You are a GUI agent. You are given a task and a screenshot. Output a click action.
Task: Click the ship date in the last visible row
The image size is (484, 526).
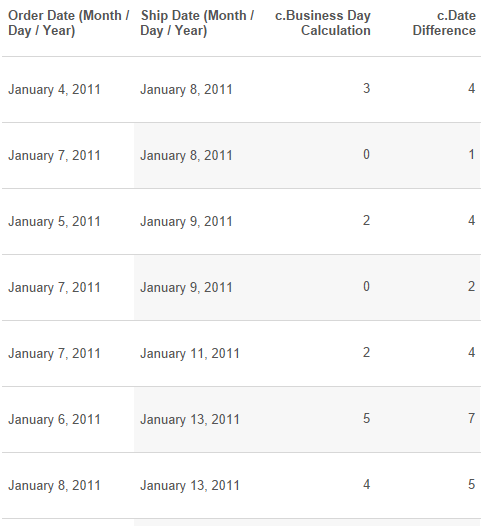coord(190,485)
